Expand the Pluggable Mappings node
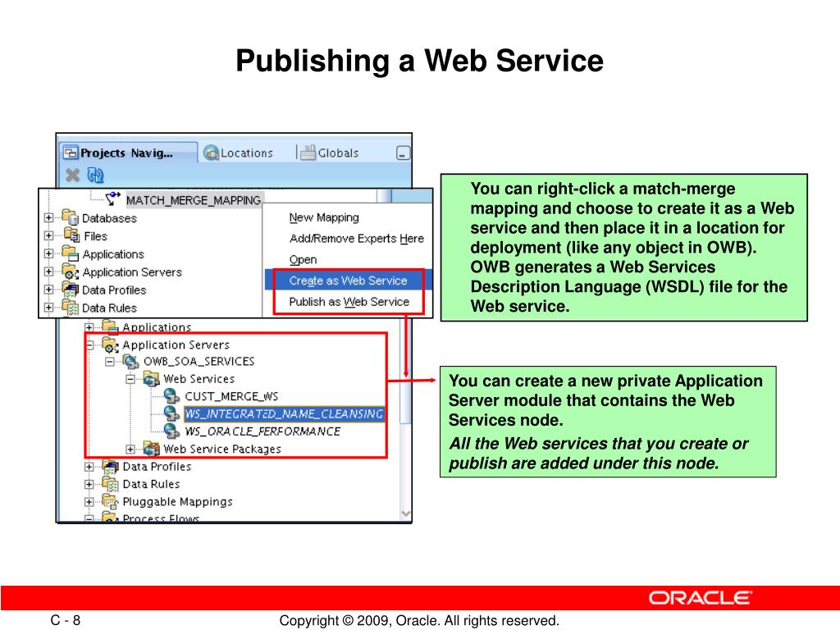The width and height of the screenshot is (840, 630). 89,502
